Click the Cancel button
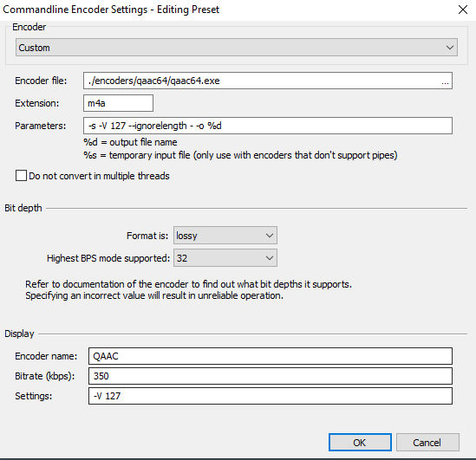Image resolution: width=476 pixels, height=460 pixels. 427,443
